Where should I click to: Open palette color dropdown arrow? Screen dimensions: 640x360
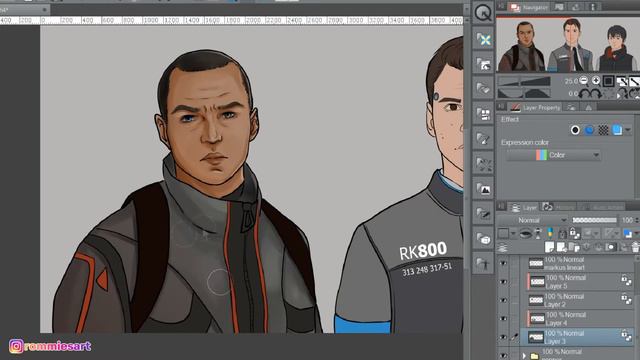[513, 233]
